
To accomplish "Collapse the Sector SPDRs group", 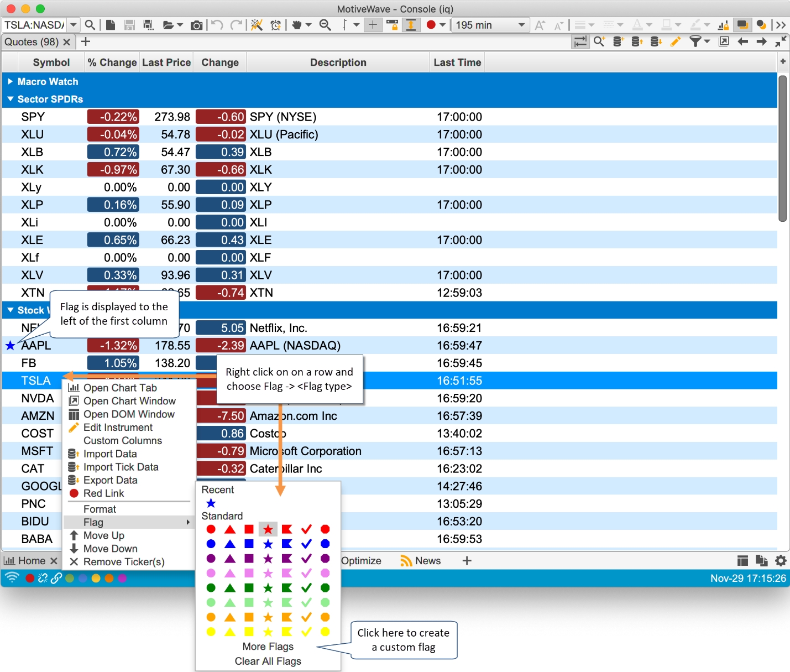I will pos(10,99).
